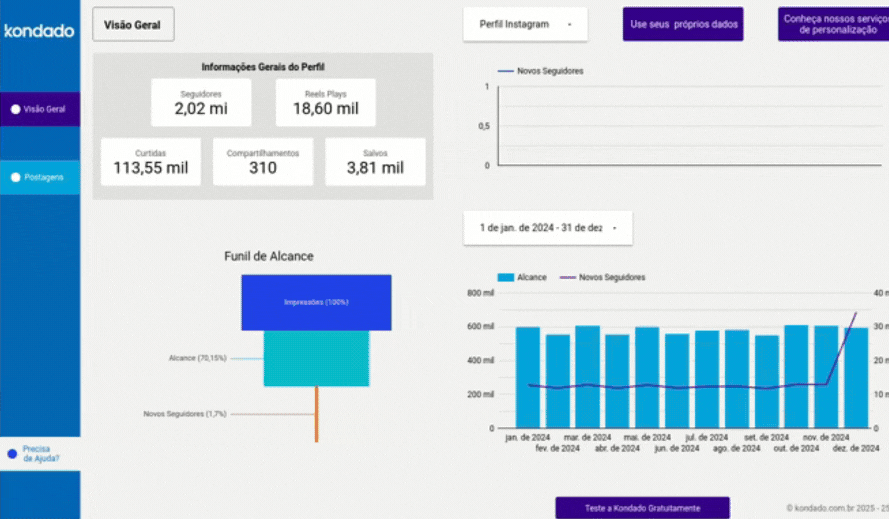The width and height of the screenshot is (889, 519).
Task: Click the Postagens sidebar dot icon
Action: click(15, 177)
